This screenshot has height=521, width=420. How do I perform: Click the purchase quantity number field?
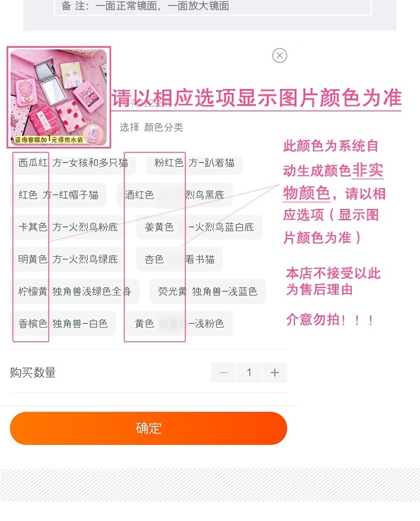[x=249, y=373]
